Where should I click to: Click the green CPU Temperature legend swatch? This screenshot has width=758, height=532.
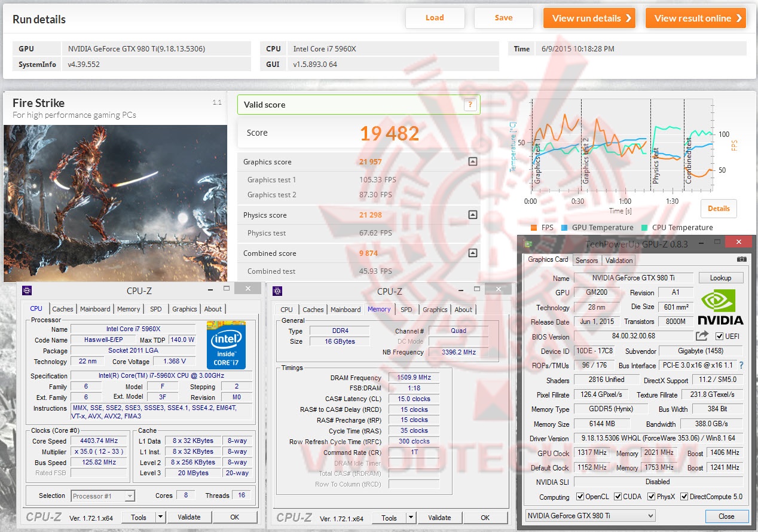pyautogui.click(x=644, y=228)
